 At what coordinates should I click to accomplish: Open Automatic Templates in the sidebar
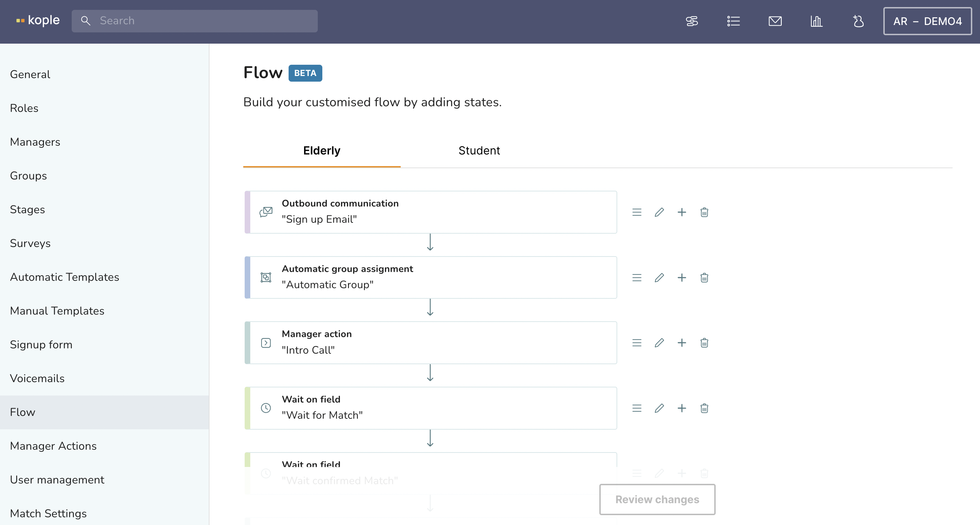pos(65,277)
